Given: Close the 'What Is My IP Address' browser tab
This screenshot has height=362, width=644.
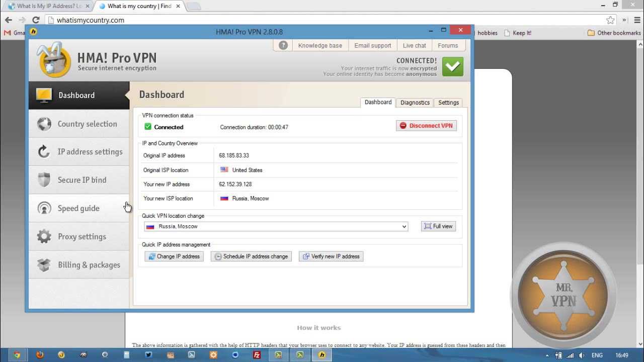Looking at the screenshot, I should [87, 6].
